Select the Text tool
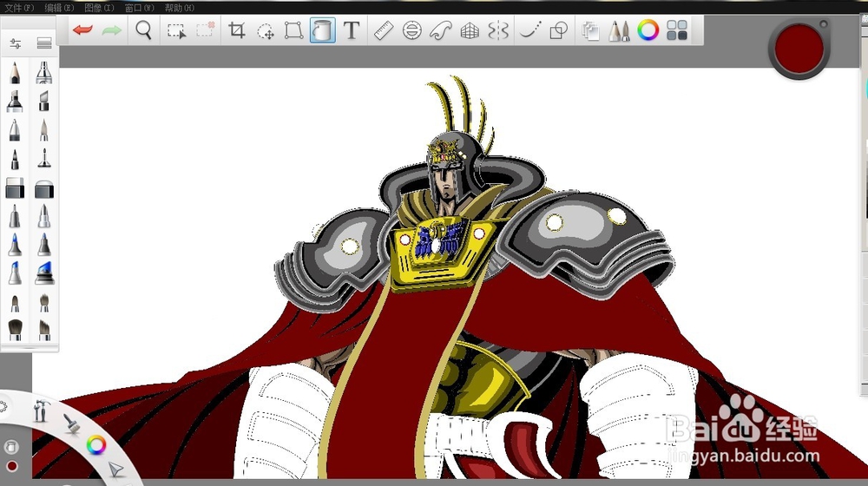The image size is (868, 486). coord(352,30)
